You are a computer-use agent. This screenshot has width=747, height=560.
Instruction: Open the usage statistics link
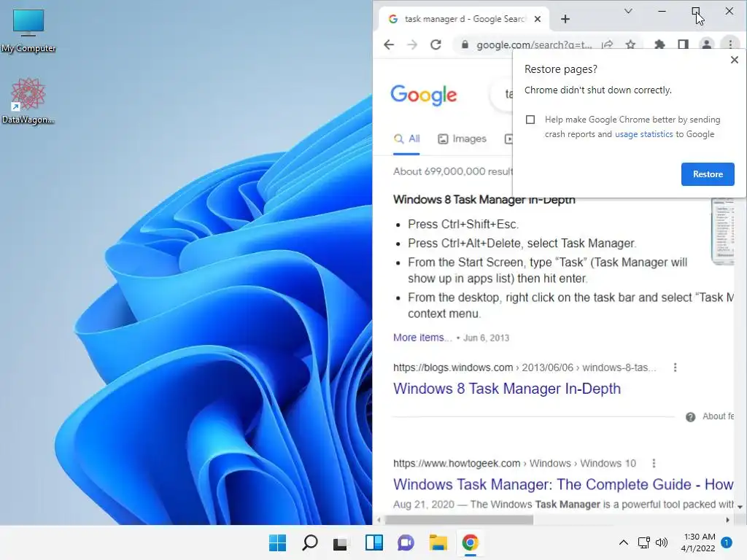coord(643,134)
